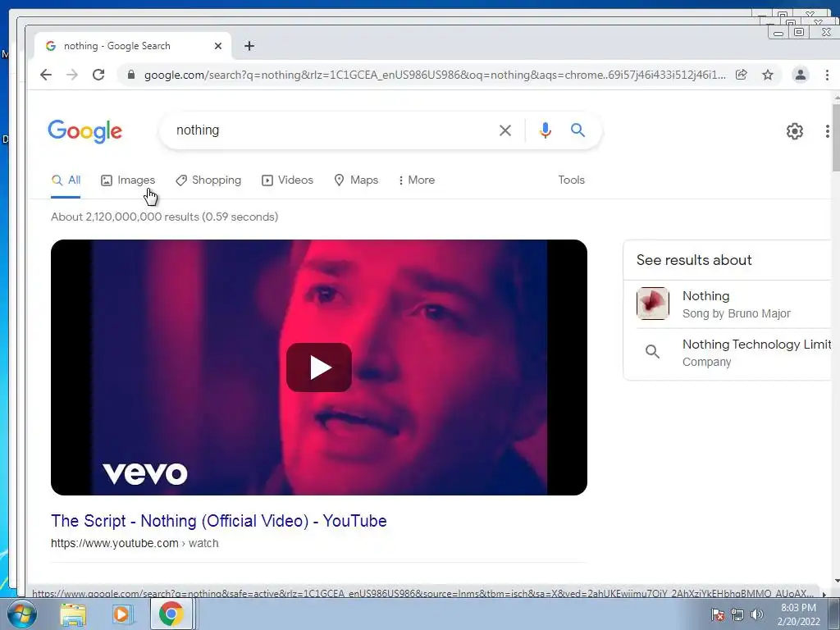Click the network tray icon
Image resolution: width=840 pixels, height=630 pixels.
[737, 614]
